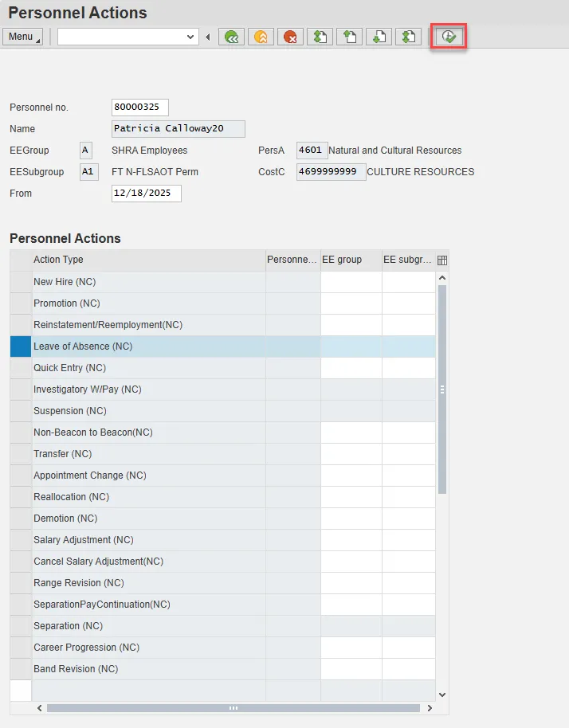Click the First page icon
569x728 pixels.
coord(320,37)
